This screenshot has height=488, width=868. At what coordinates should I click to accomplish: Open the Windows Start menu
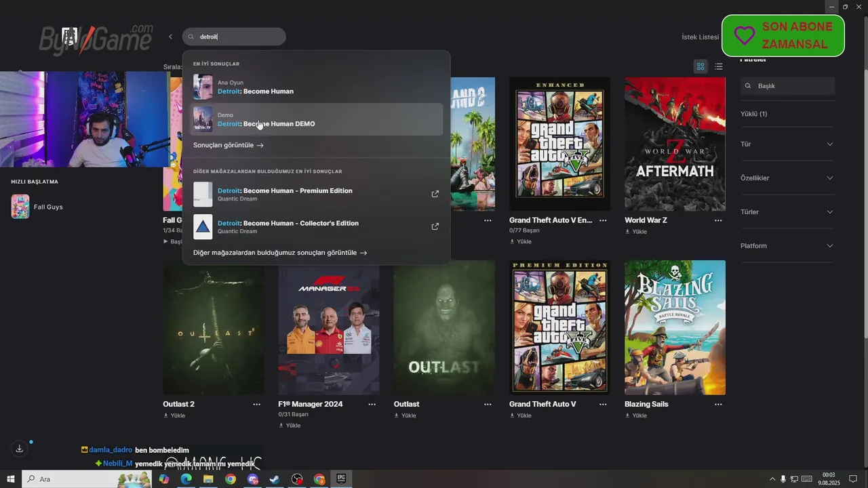click(11, 479)
